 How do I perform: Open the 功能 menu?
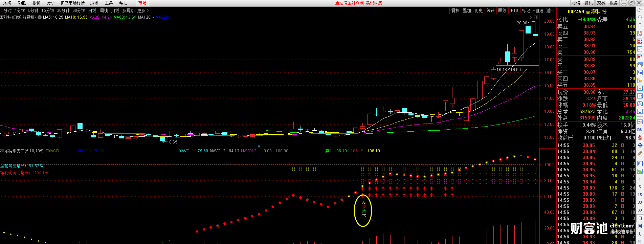[x=22, y=3]
